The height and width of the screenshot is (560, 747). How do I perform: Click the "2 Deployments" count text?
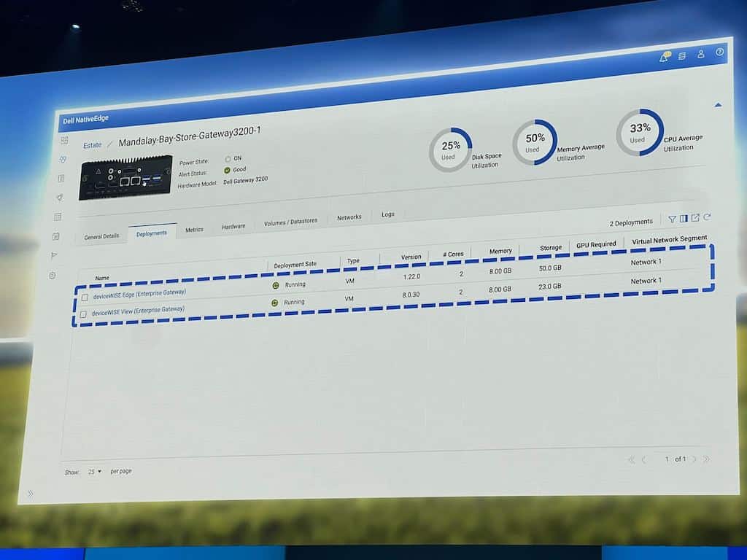tap(631, 222)
